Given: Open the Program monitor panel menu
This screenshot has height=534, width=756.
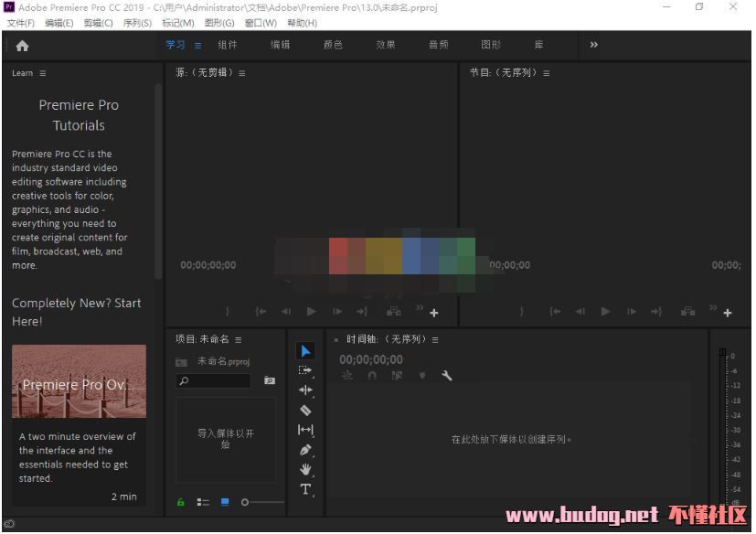Looking at the screenshot, I should 547,73.
